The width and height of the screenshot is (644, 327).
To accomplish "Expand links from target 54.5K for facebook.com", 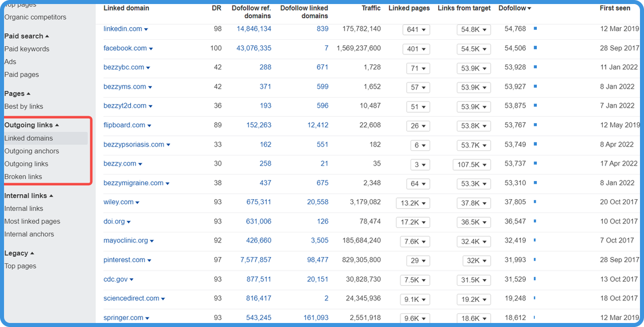I will click(x=474, y=49).
